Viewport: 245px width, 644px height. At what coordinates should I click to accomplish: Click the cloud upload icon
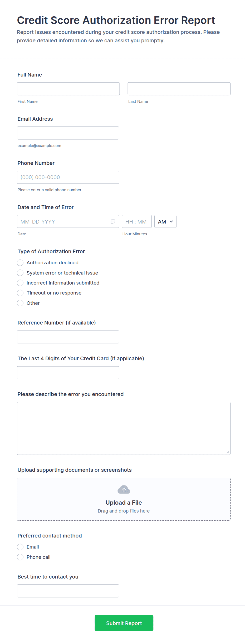click(124, 490)
